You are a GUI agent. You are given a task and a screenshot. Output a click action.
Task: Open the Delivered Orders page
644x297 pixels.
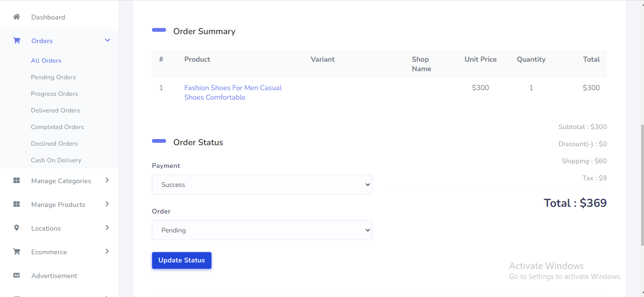(x=55, y=111)
